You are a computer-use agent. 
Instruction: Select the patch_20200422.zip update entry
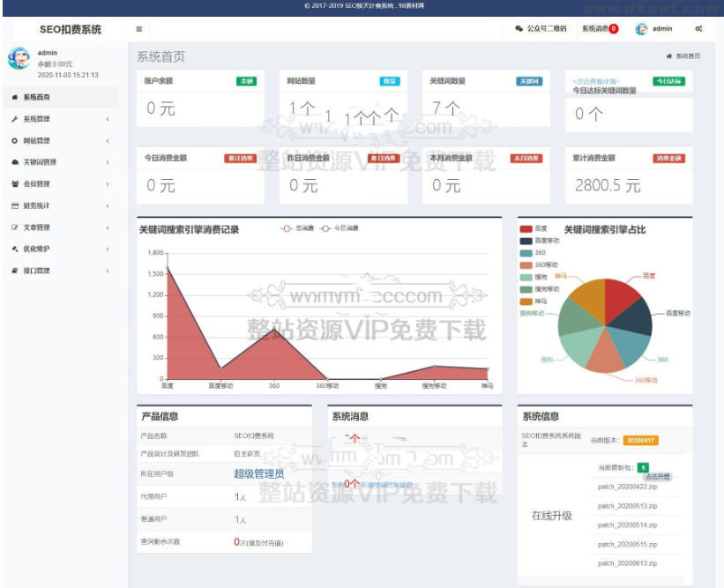click(x=628, y=486)
